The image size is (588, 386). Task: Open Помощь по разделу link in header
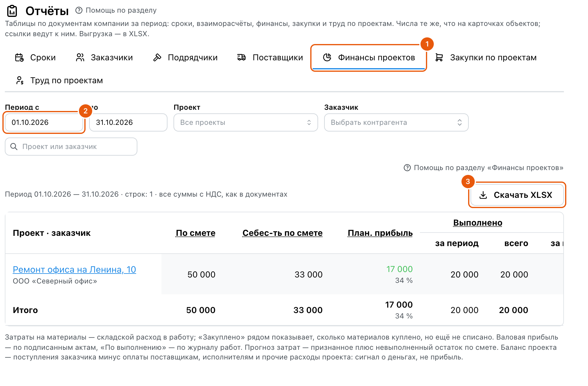tap(116, 10)
